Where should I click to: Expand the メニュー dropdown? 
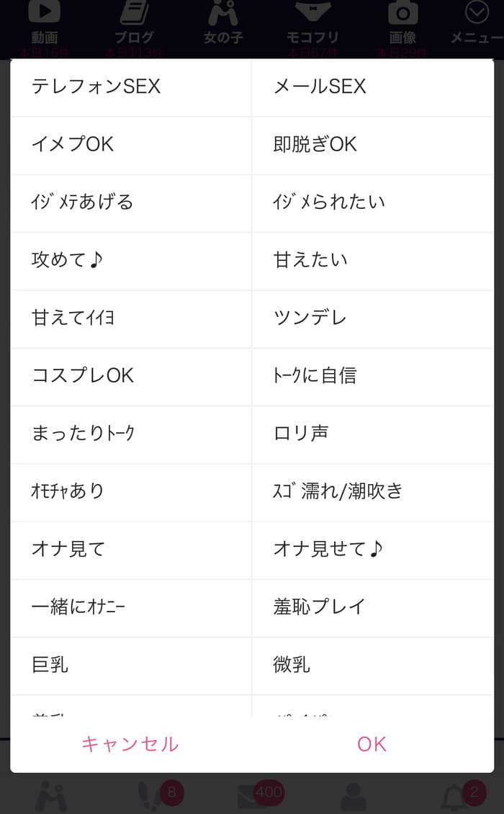click(x=477, y=14)
